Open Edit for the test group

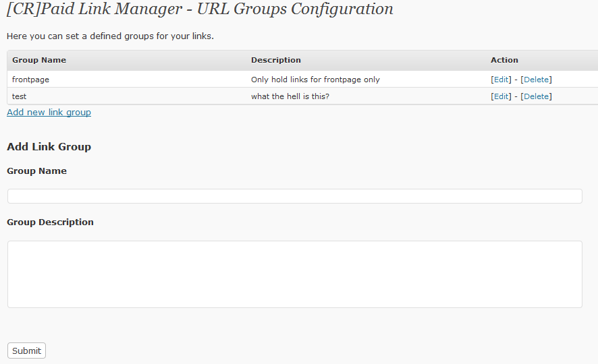501,96
